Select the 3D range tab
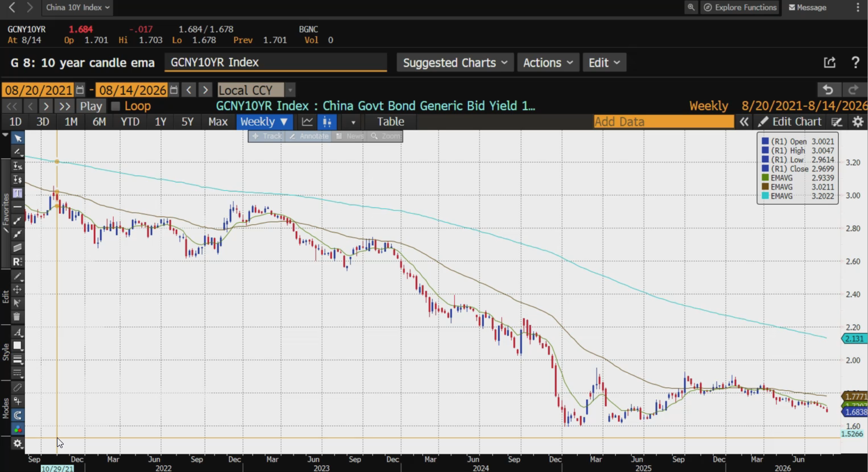 tap(43, 122)
